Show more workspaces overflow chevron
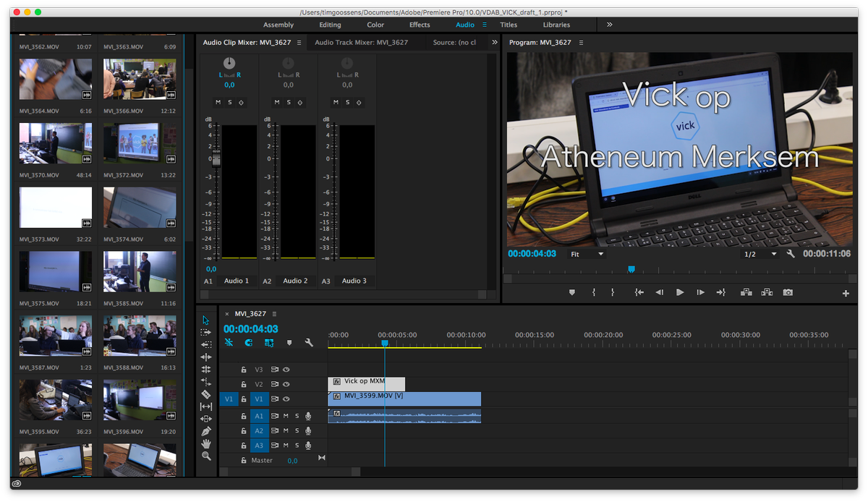The height and width of the screenshot is (502, 868). coord(610,25)
